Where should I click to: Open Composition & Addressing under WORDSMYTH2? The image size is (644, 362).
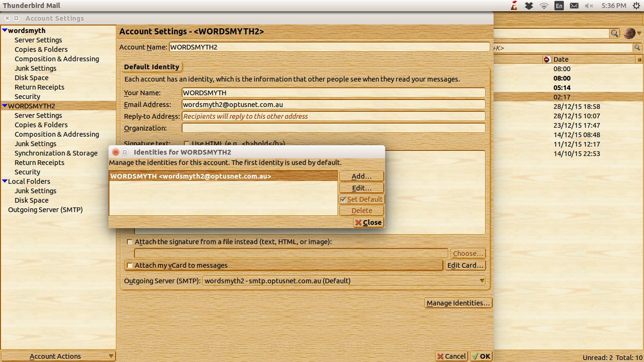(57, 134)
